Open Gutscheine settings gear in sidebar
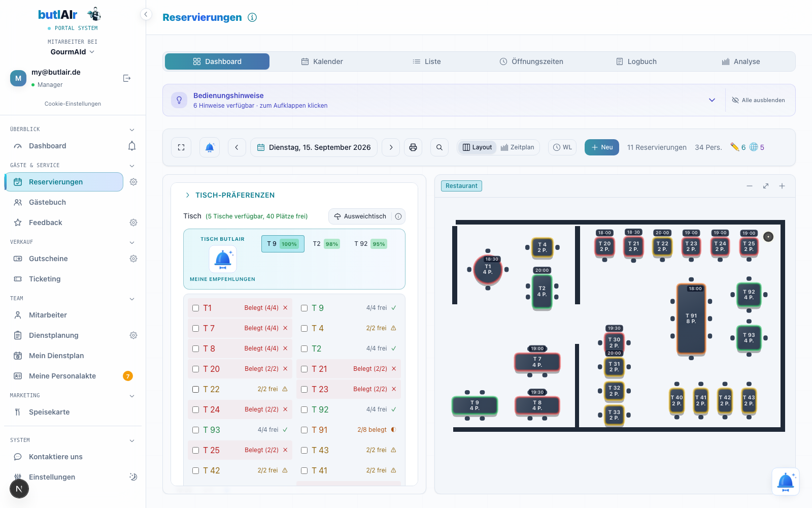The image size is (812, 508). 133,259
